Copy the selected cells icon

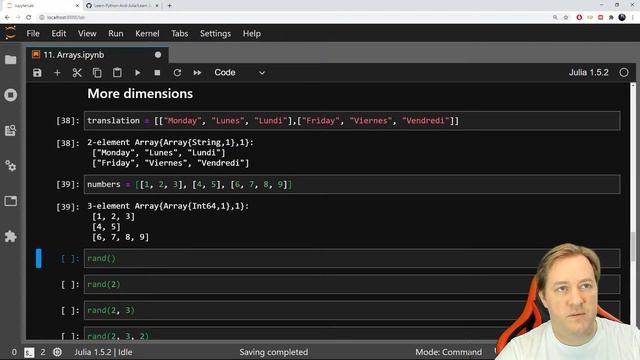[97, 73]
